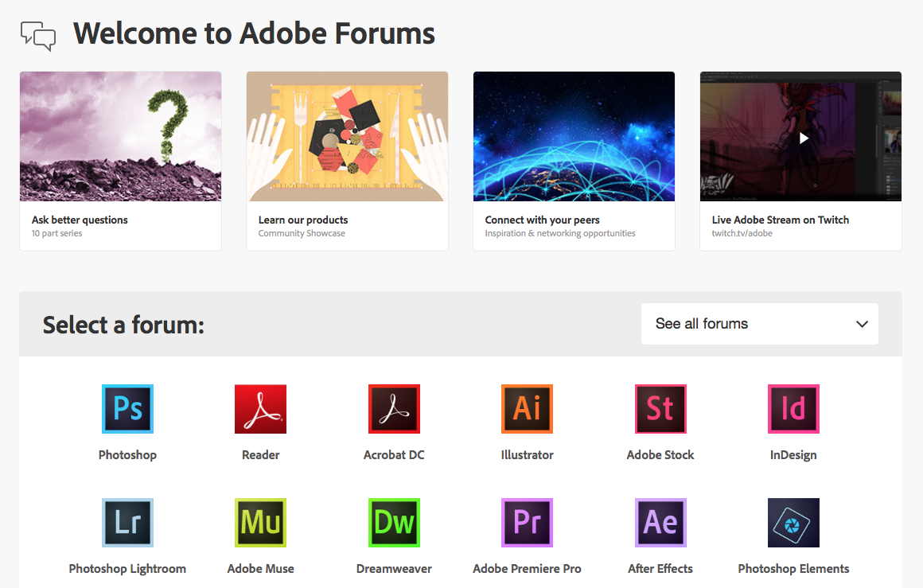Click the Adobe Muse text label

261,569
